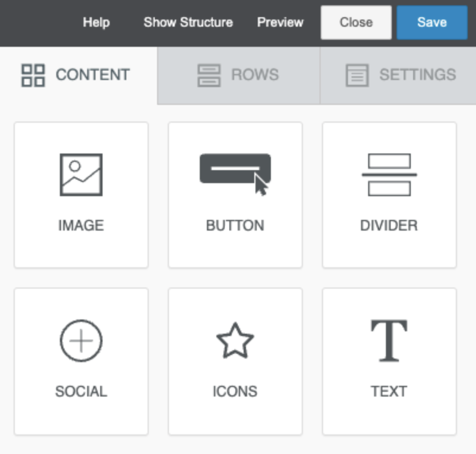This screenshot has width=476, height=454.
Task: Go to the SETTINGS tab label
Action: (x=417, y=75)
